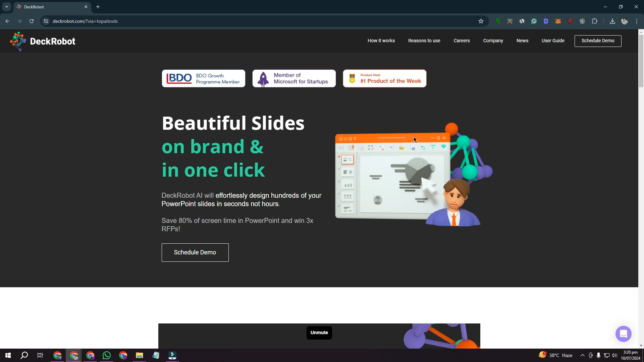Open the red slash extension icon
Viewport: 644px width, 362px height.
tap(570, 21)
